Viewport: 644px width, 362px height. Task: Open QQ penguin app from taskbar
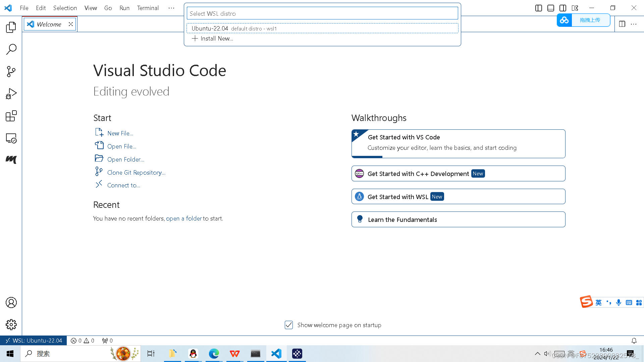[x=193, y=354]
